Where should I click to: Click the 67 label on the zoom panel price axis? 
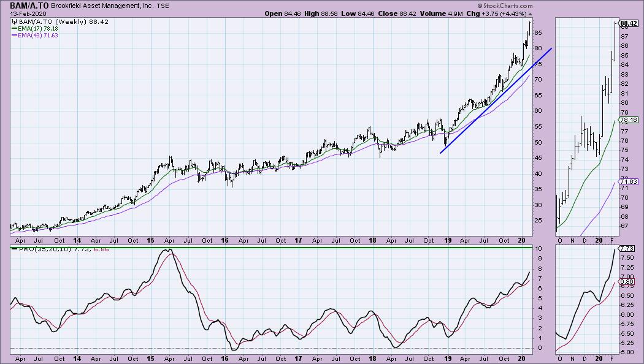point(624,226)
